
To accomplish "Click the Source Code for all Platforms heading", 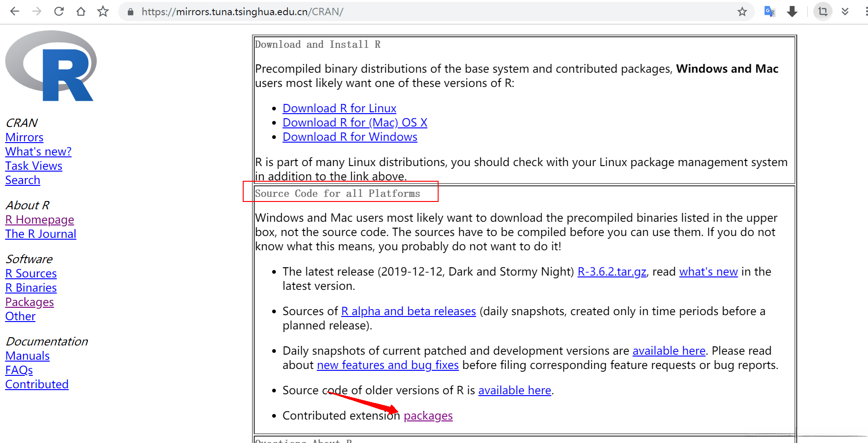I will coord(337,193).
